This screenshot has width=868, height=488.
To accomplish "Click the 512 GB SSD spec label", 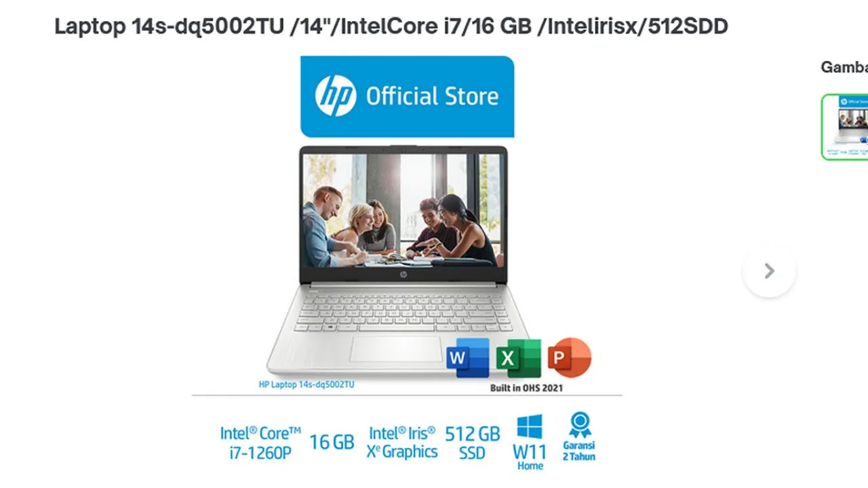I will point(473,443).
